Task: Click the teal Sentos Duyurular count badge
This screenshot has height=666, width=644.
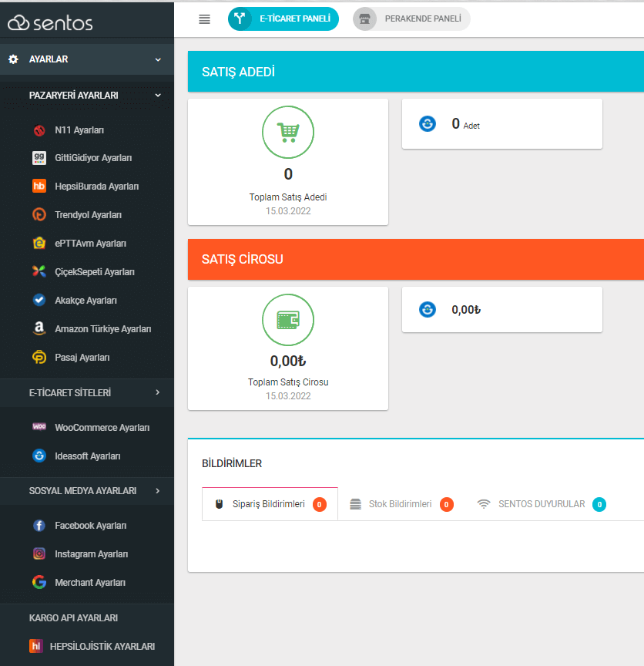Action: (599, 504)
